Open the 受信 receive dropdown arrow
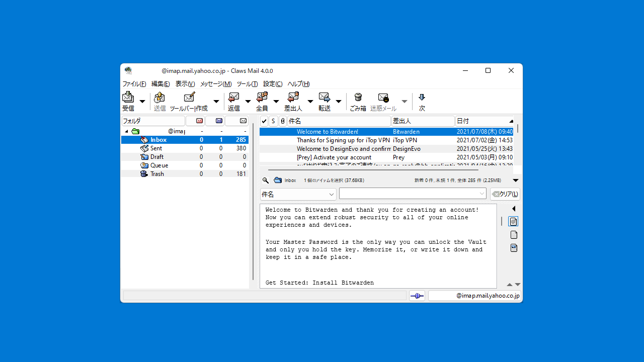The height and width of the screenshot is (362, 644). click(142, 101)
